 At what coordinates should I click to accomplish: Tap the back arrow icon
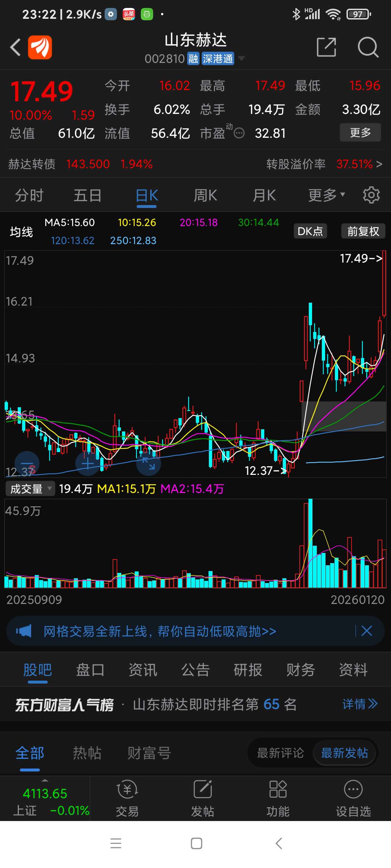click(15, 47)
